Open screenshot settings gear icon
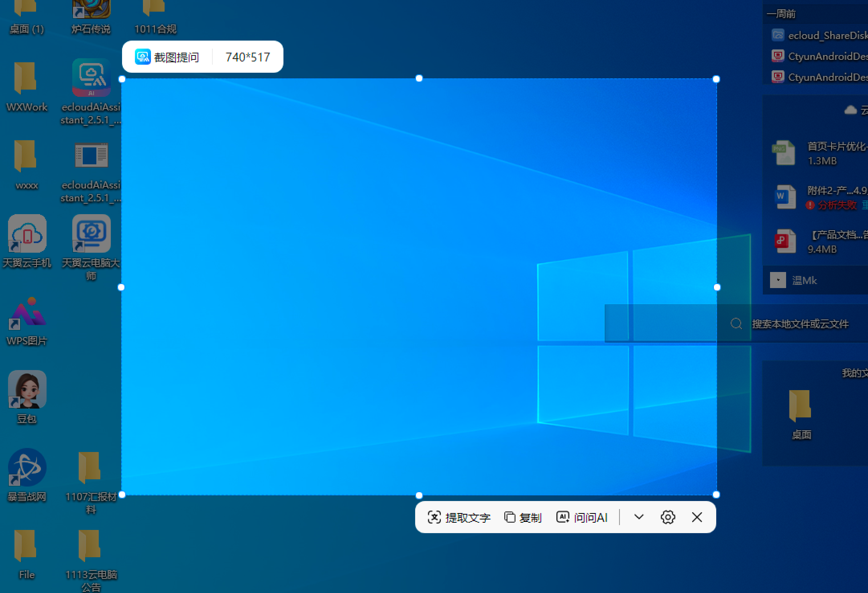The image size is (868, 593). 668,517
